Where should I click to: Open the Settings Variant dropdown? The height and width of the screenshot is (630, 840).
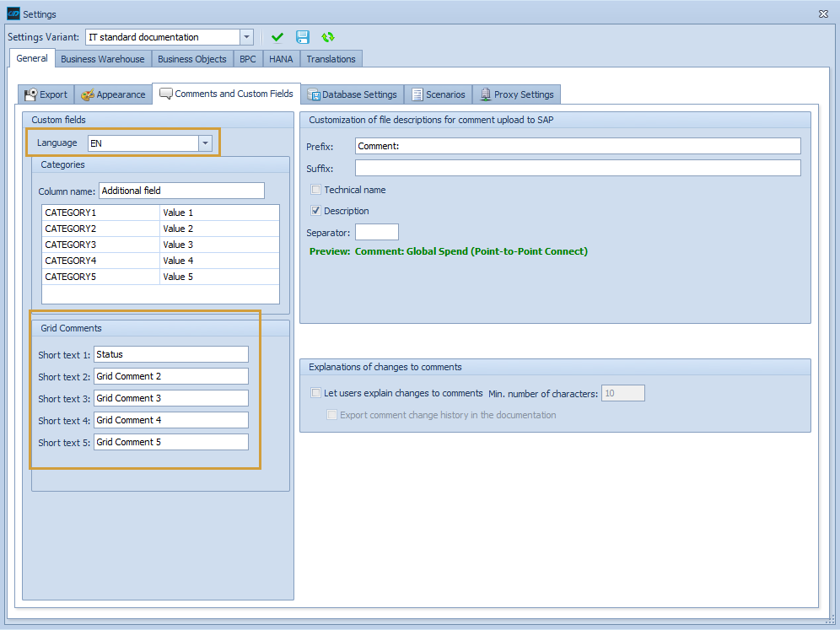[245, 37]
